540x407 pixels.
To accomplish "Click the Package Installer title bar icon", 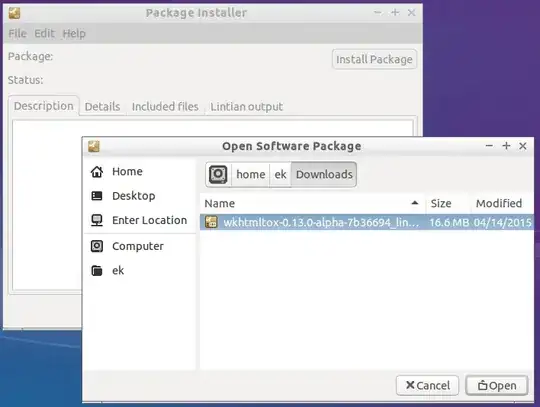I will (x=14, y=13).
